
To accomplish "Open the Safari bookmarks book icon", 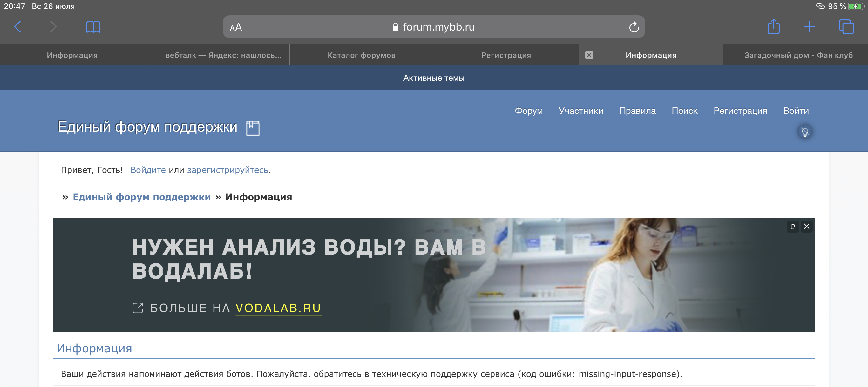I will click(93, 27).
